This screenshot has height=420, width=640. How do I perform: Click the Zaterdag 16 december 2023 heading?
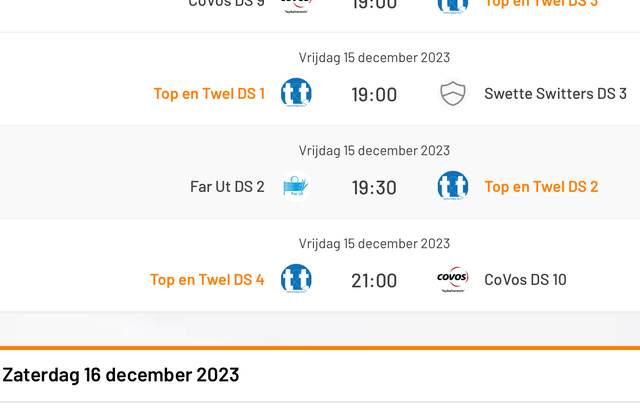click(121, 375)
